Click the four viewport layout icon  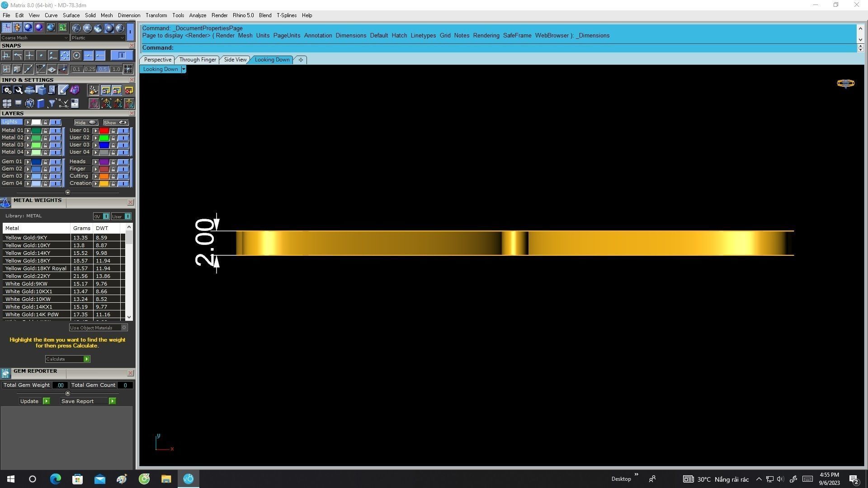point(7,103)
